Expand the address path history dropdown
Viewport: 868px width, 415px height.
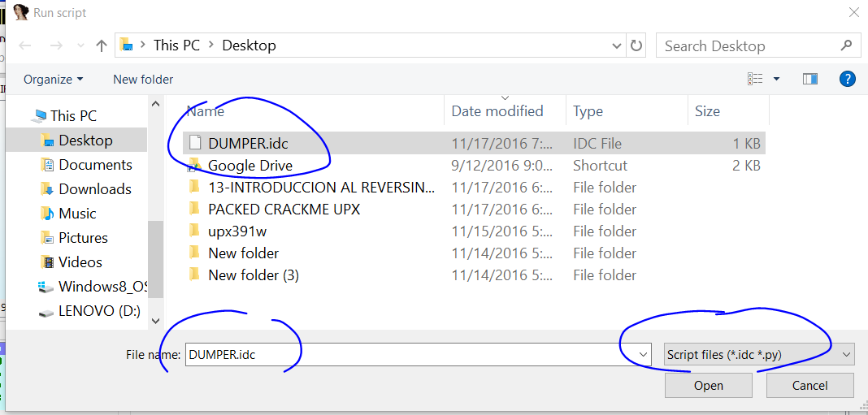pyautogui.click(x=617, y=46)
